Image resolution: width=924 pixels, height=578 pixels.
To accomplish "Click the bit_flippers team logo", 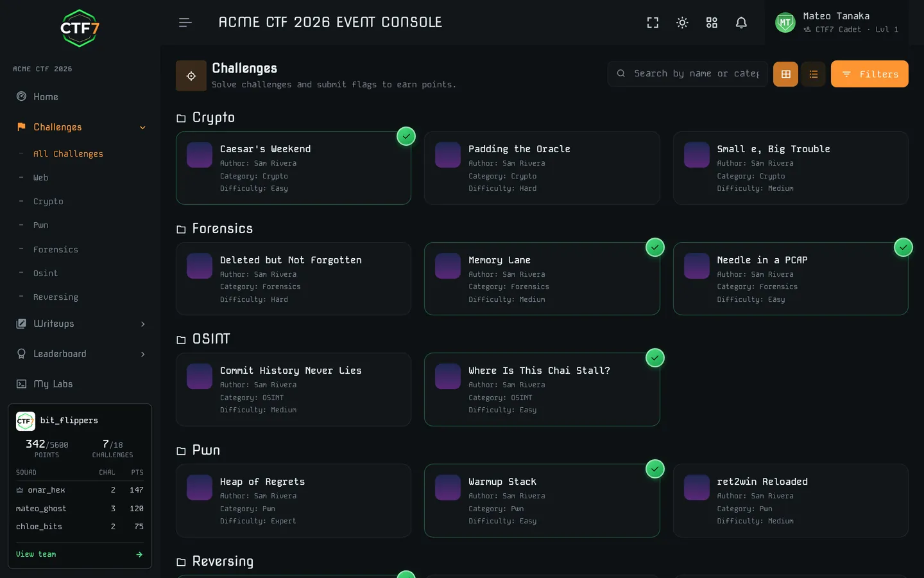I will (x=26, y=421).
